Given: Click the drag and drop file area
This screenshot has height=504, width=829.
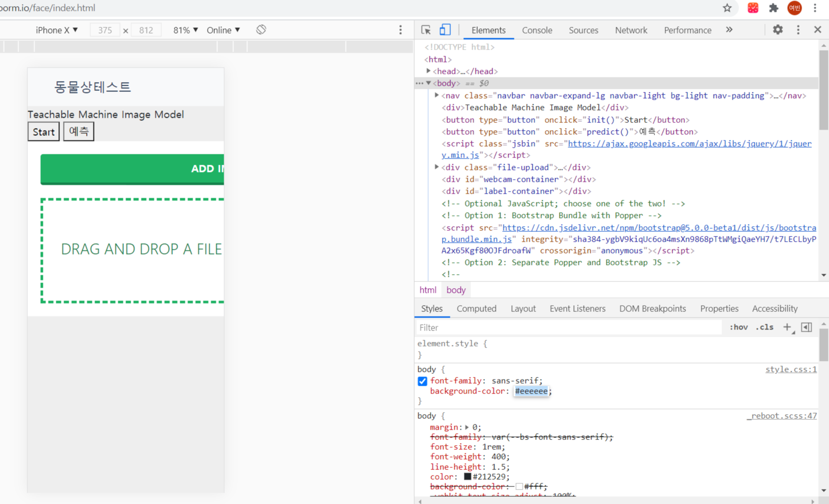Looking at the screenshot, I should pyautogui.click(x=133, y=250).
